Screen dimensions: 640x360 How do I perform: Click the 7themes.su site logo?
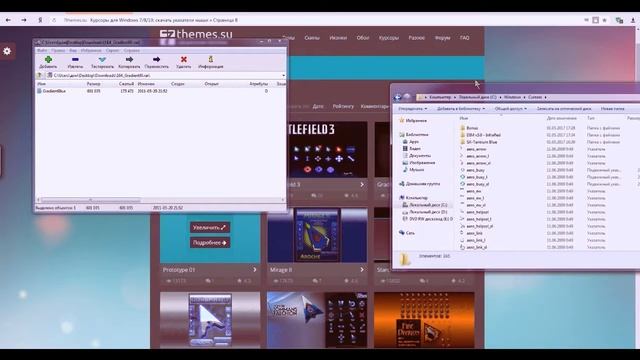196,34
